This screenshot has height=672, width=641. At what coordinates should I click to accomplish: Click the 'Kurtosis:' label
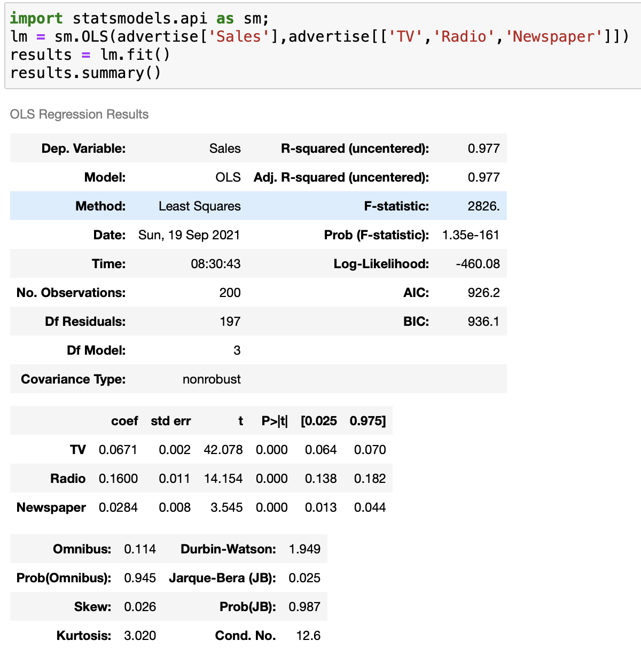(84, 636)
